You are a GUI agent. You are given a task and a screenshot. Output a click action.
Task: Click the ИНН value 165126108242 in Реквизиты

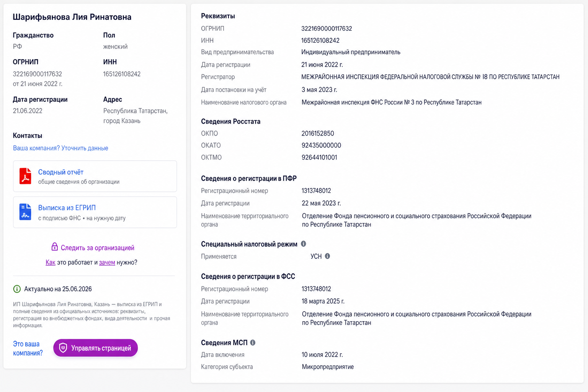coord(320,41)
